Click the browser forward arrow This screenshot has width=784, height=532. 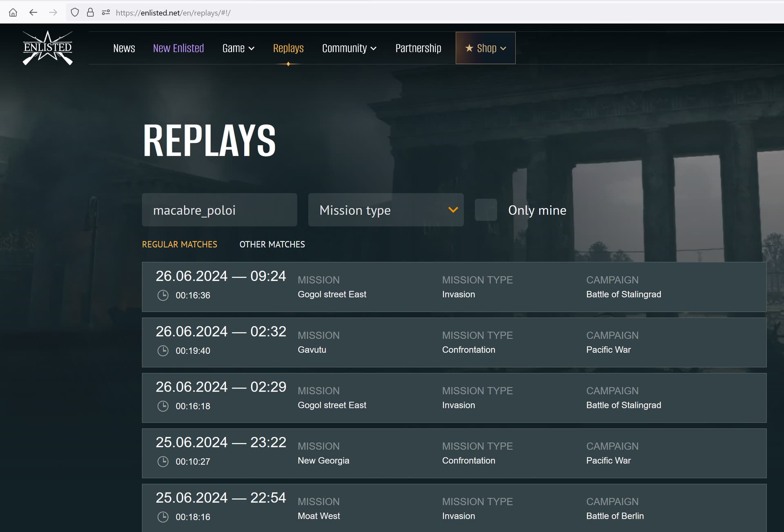pyautogui.click(x=53, y=12)
